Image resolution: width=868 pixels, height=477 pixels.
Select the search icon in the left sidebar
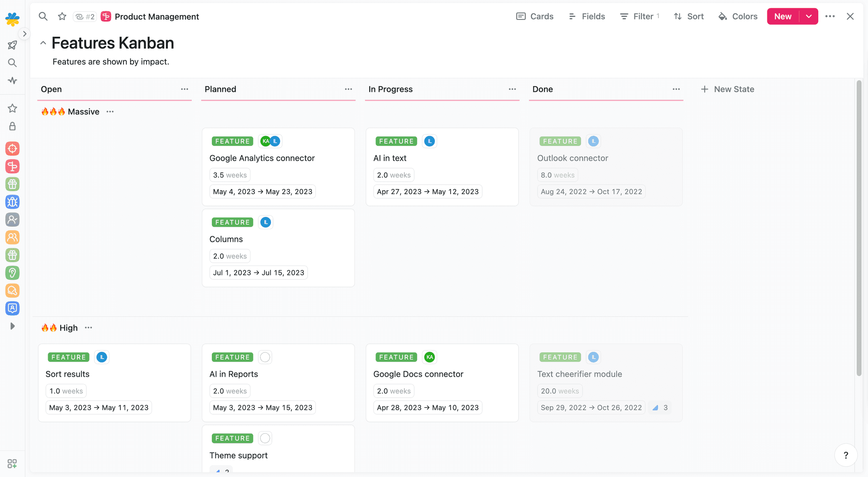tap(12, 63)
